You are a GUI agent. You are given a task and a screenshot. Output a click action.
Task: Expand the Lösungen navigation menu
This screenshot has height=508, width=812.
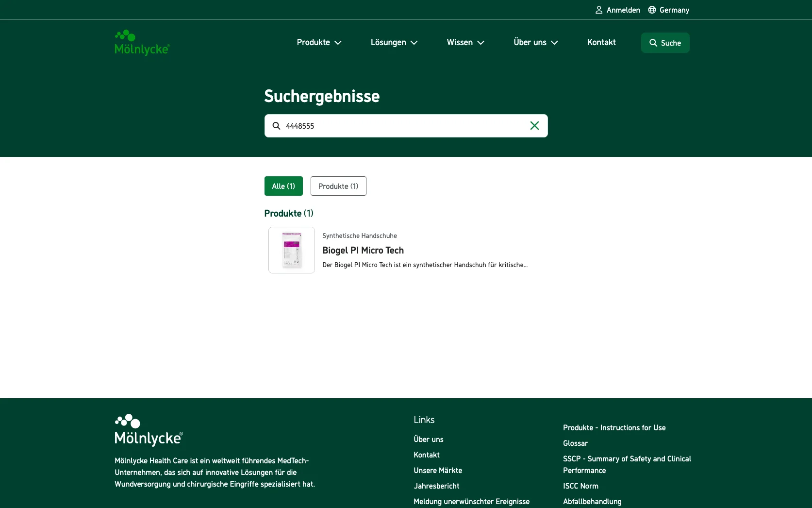394,42
